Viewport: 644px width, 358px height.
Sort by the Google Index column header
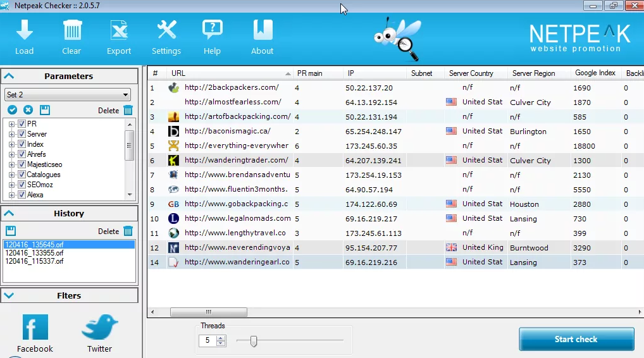pyautogui.click(x=596, y=73)
